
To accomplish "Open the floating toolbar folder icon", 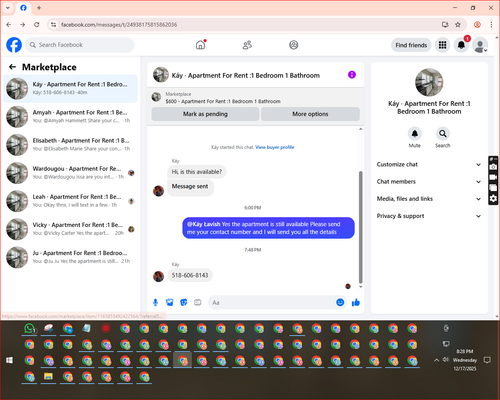I will click(x=493, y=188).
